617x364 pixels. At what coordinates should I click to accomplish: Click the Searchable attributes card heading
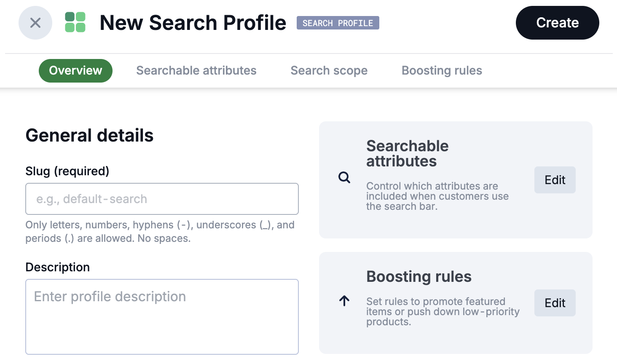click(407, 153)
